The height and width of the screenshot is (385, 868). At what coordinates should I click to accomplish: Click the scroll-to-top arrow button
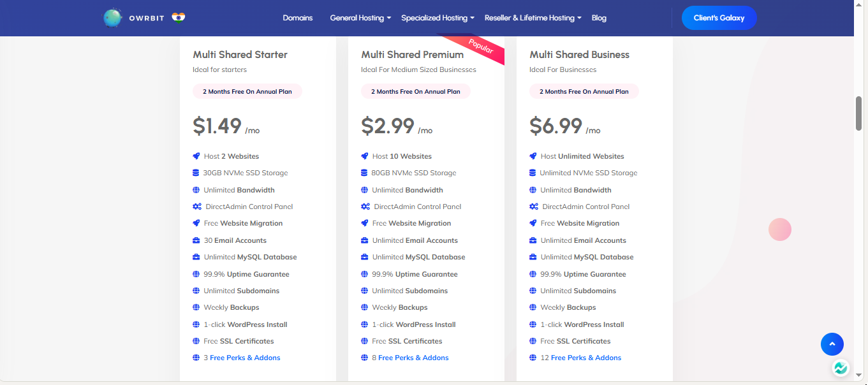(832, 344)
